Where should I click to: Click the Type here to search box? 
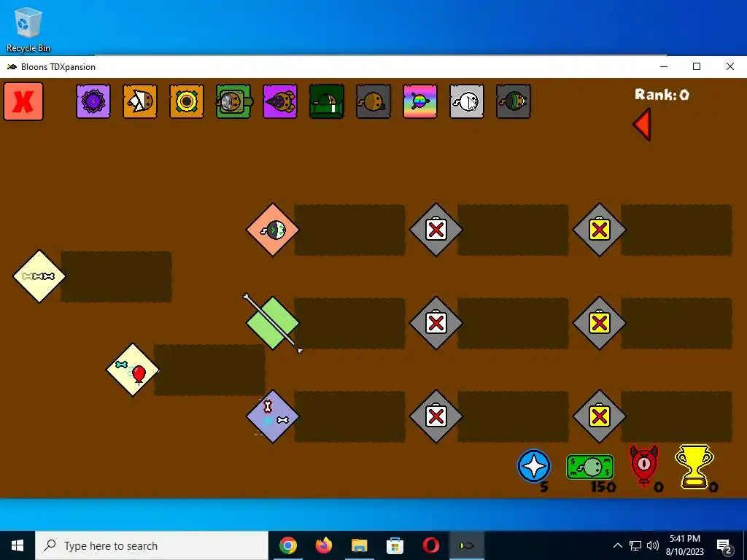[152, 545]
